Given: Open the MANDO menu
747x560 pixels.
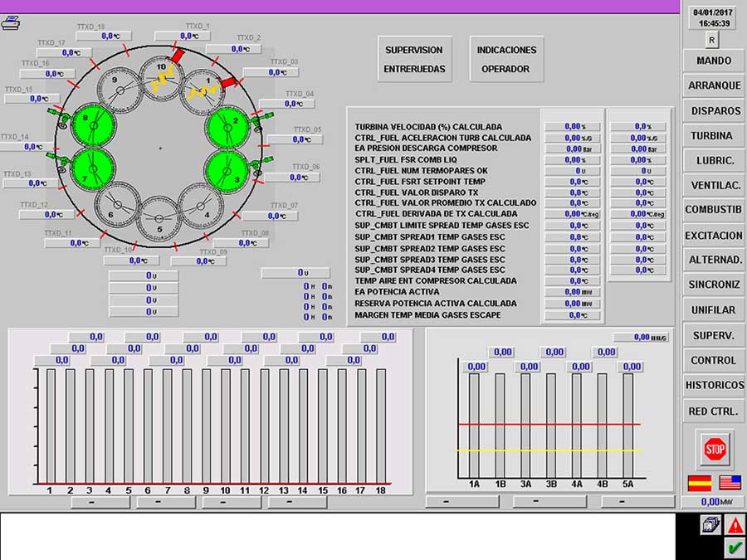Looking at the screenshot, I should 713,61.
